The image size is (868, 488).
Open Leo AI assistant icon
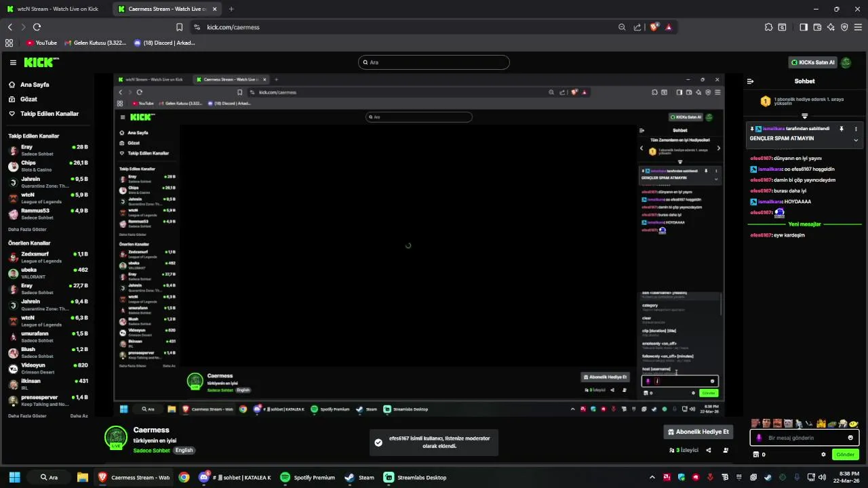pos(831,27)
